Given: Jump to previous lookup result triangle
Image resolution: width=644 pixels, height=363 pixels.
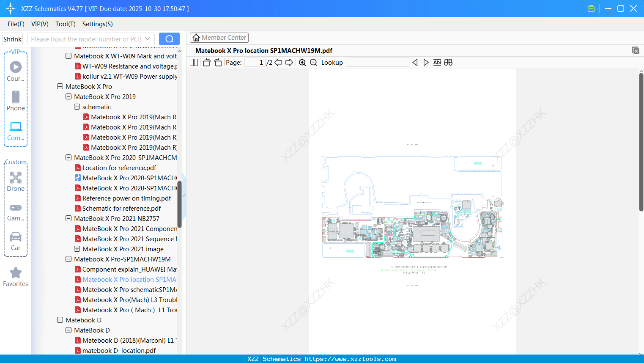Looking at the screenshot, I should click(415, 63).
